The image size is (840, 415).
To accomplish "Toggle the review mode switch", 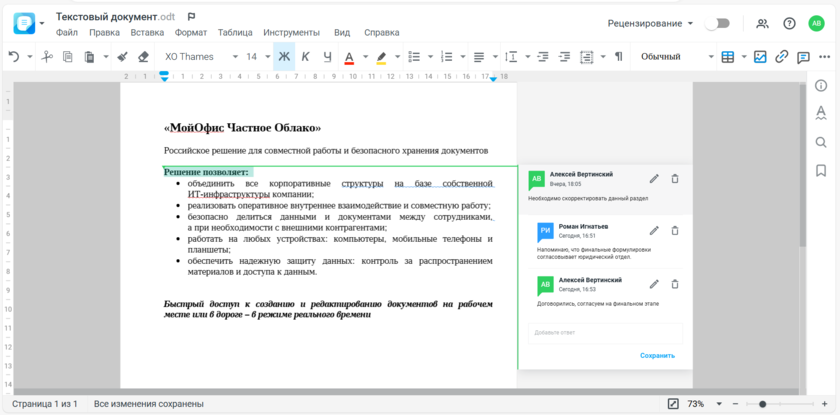I will point(717,23).
